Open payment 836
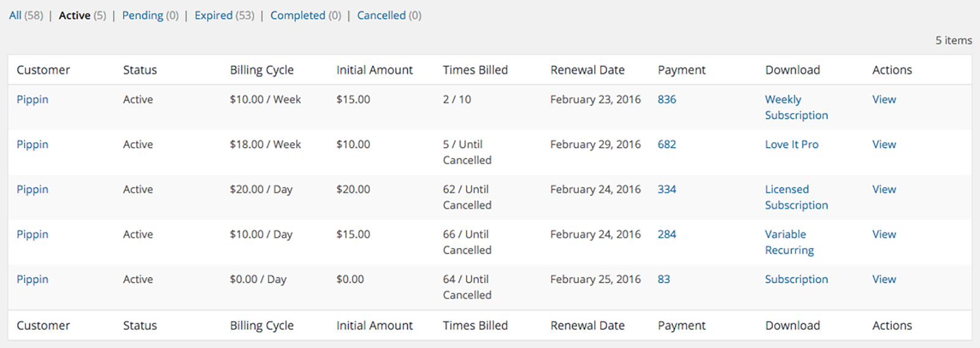 pos(667,99)
